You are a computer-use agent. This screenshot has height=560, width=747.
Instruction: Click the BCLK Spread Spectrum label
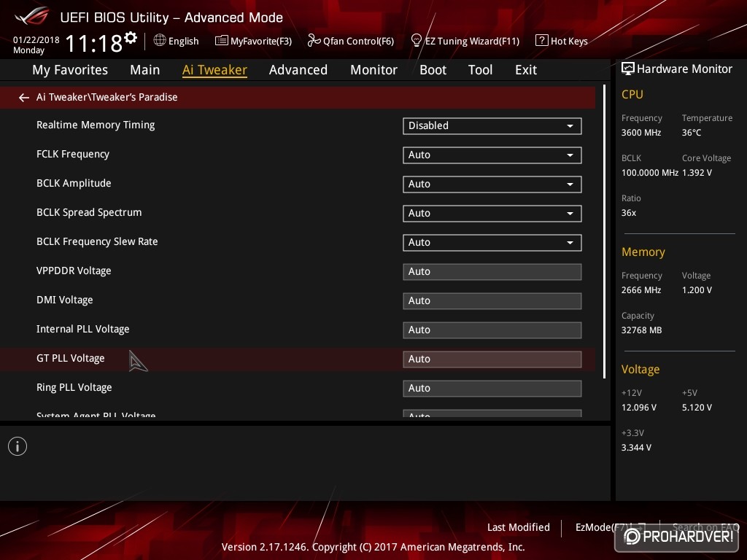tap(89, 212)
